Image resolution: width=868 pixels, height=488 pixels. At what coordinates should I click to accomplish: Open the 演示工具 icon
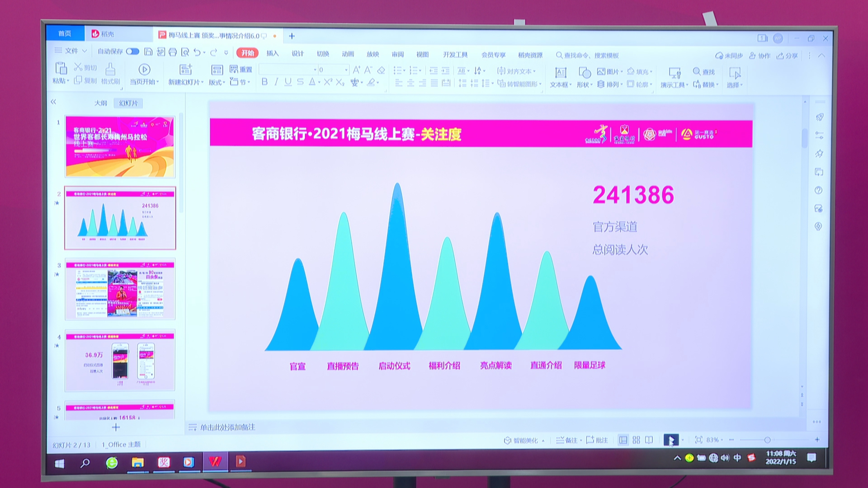pyautogui.click(x=675, y=73)
